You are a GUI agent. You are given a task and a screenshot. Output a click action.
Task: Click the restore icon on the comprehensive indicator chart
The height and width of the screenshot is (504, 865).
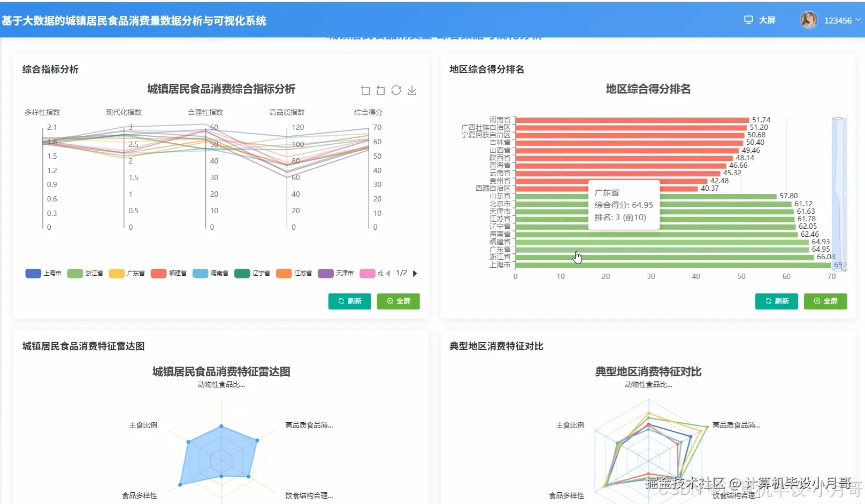tap(380, 90)
